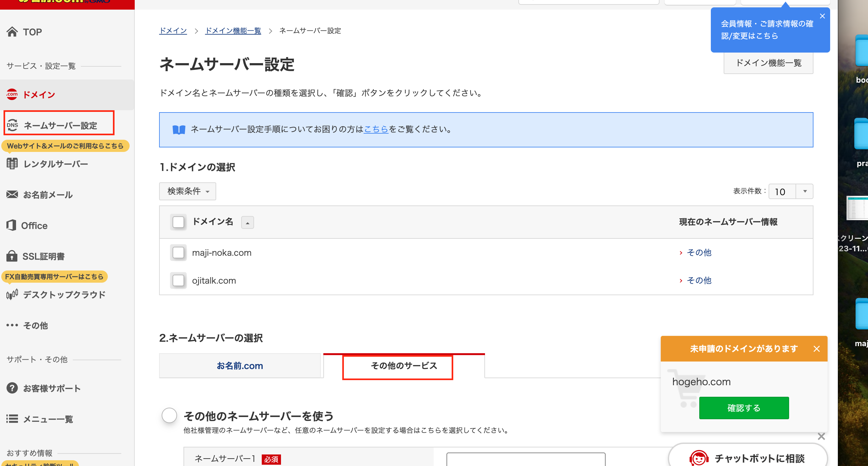Open the 検索条件 search conditions dropdown
The width and height of the screenshot is (868, 466).
[187, 191]
